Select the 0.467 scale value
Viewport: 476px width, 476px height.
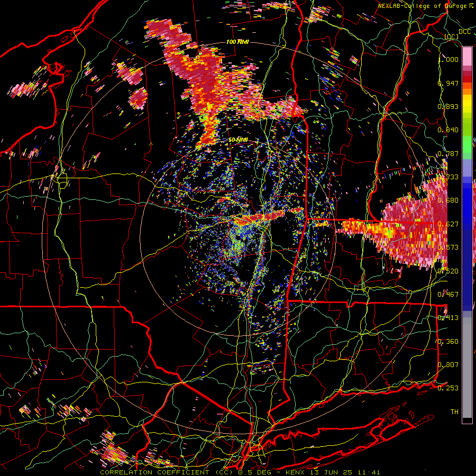pos(448,295)
